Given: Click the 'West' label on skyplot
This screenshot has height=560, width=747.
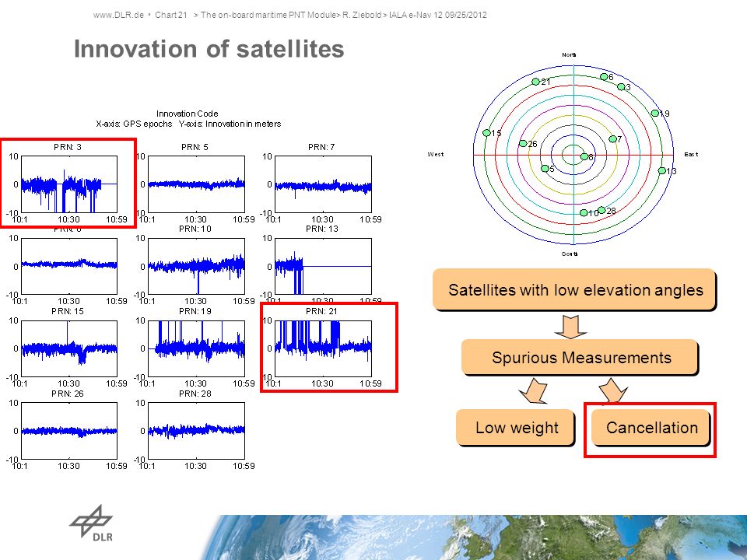Looking at the screenshot, I should pyautogui.click(x=436, y=154).
